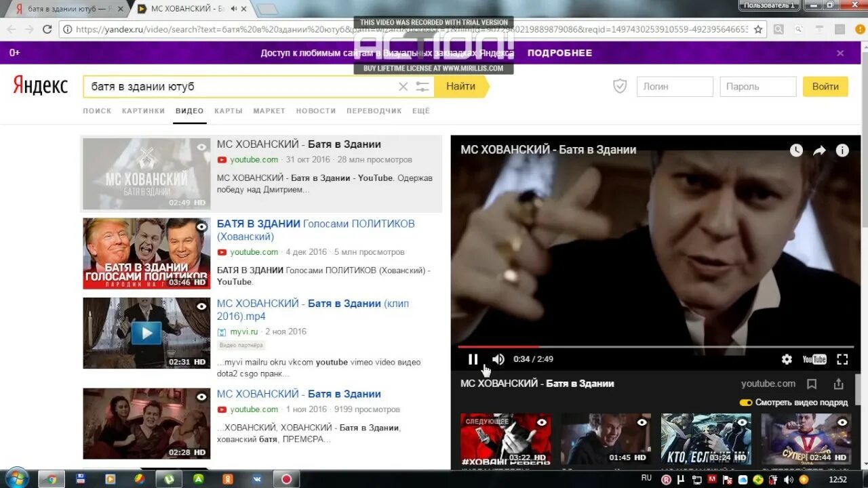Screen dimensions: 868x488
Task: Open the Карты tab
Action: pyautogui.click(x=229, y=110)
